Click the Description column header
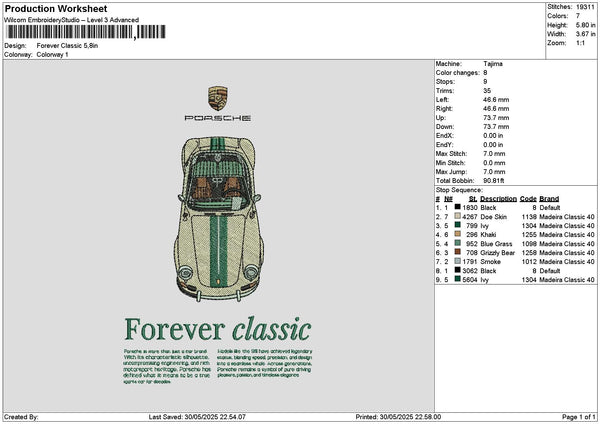This screenshot has width=600, height=424. coord(498,199)
